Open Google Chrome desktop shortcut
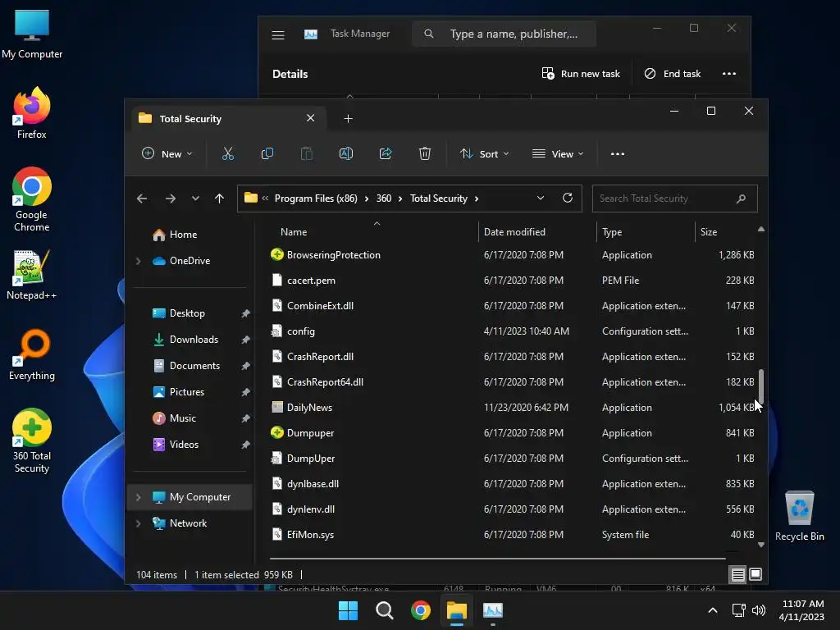Screen dimensions: 840x630 coord(32,199)
